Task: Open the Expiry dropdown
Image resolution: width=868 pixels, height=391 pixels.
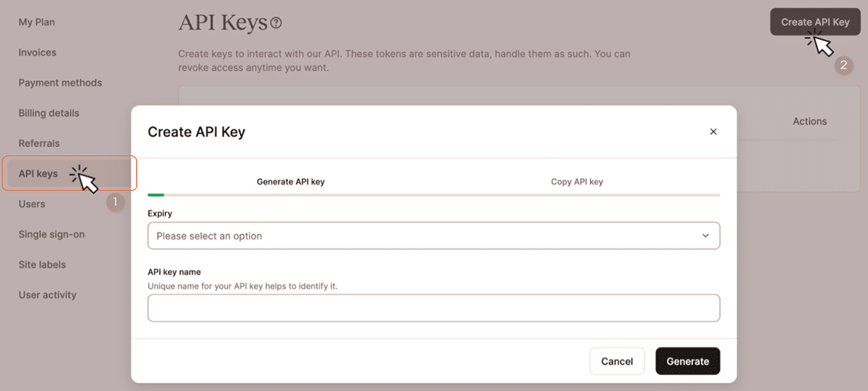Action: tap(434, 236)
